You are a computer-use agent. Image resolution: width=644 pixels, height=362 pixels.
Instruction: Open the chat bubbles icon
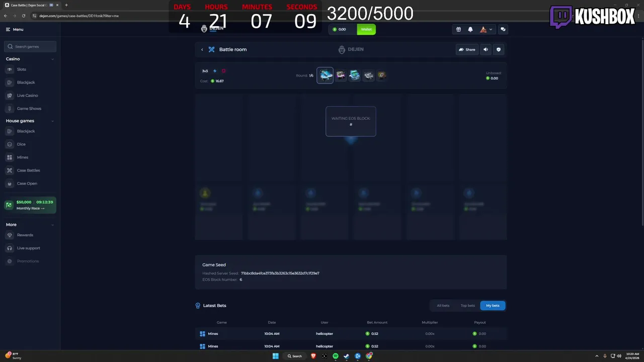pyautogui.click(x=503, y=29)
